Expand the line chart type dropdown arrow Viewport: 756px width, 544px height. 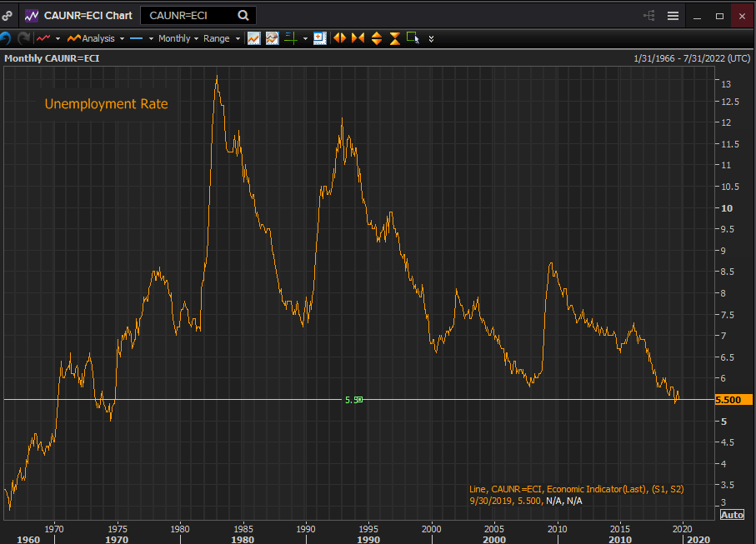[x=58, y=38]
